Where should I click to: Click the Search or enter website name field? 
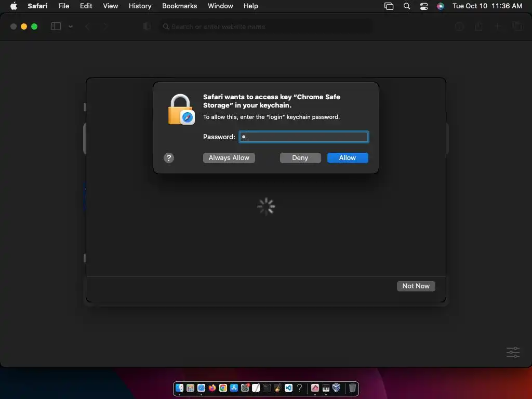[x=267, y=26]
